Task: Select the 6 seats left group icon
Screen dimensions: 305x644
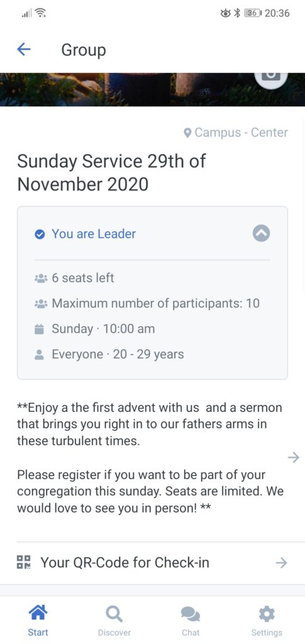Action: (x=41, y=279)
